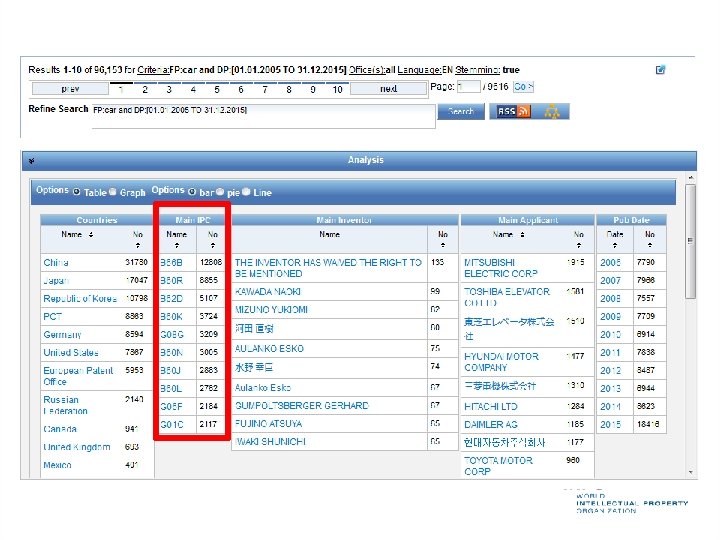
Task: Select the Table option radio button
Action: [76, 191]
